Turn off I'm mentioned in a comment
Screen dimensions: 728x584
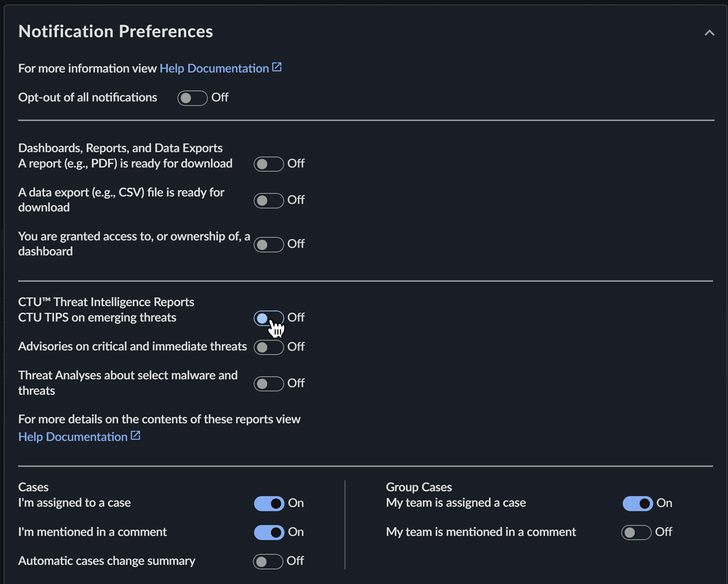click(269, 532)
